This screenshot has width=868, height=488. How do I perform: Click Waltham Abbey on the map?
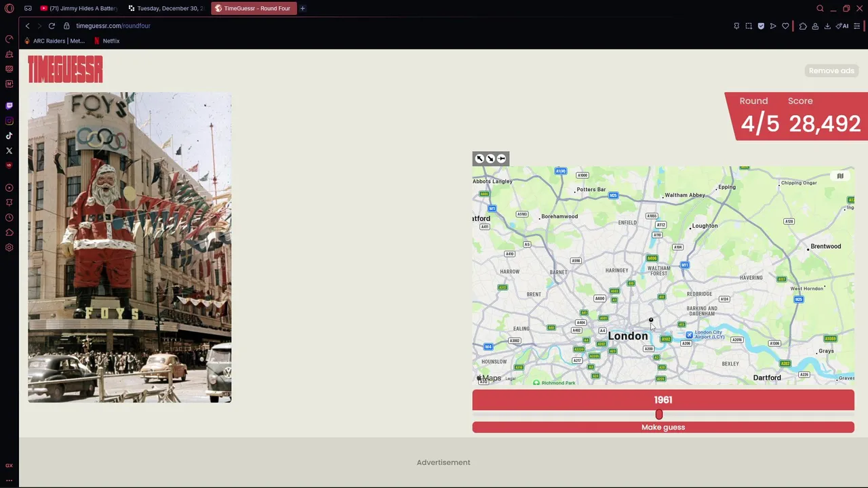tap(685, 195)
